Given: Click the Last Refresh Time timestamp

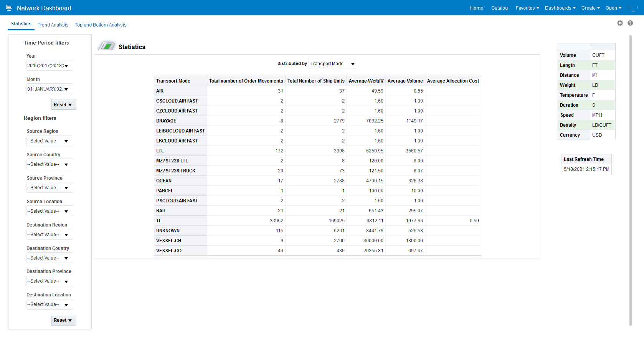Looking at the screenshot, I should click(x=586, y=169).
